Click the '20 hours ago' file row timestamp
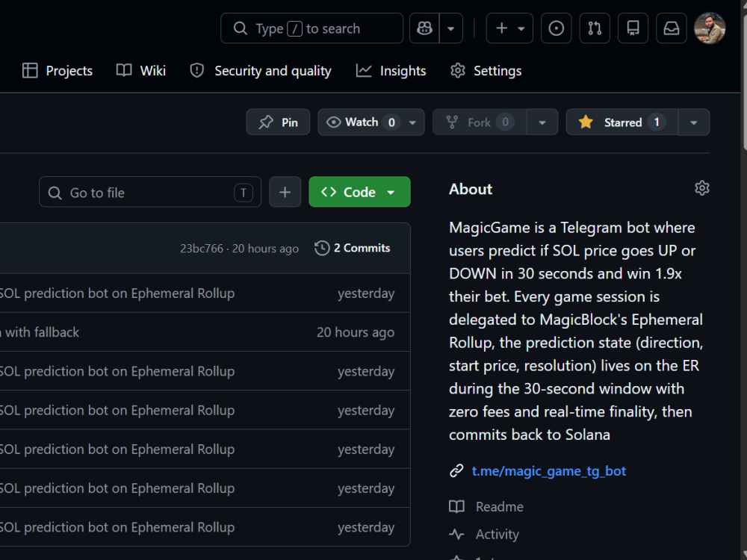This screenshot has width=747, height=560. pos(356,332)
